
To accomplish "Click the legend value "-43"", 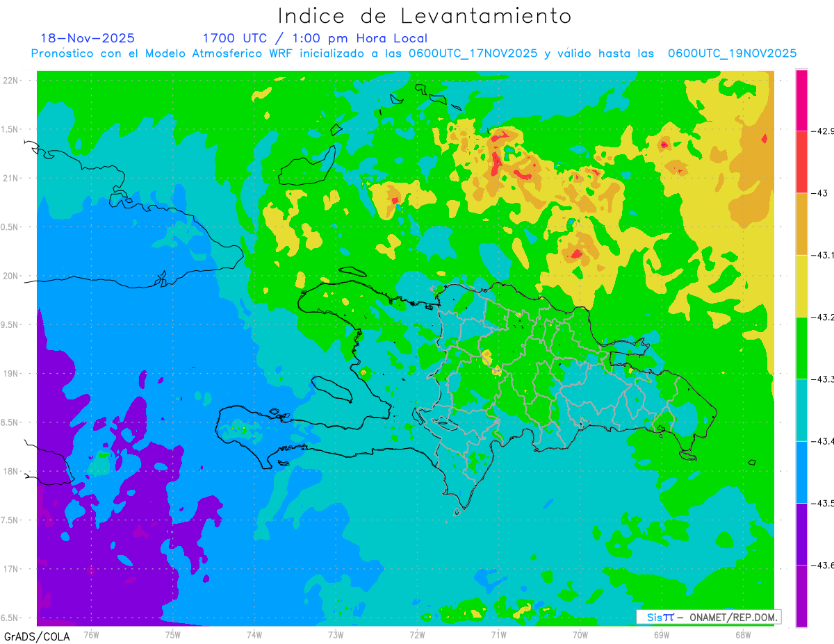I will click(819, 193).
